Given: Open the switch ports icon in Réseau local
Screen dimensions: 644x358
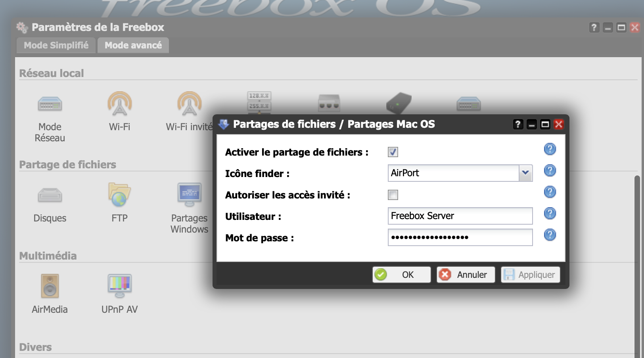Looking at the screenshot, I should pyautogui.click(x=329, y=104).
